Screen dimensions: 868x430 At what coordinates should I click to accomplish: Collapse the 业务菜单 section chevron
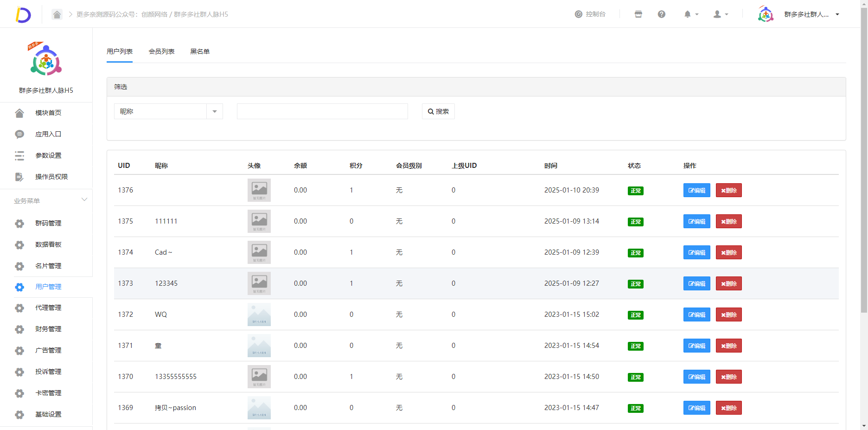click(84, 200)
